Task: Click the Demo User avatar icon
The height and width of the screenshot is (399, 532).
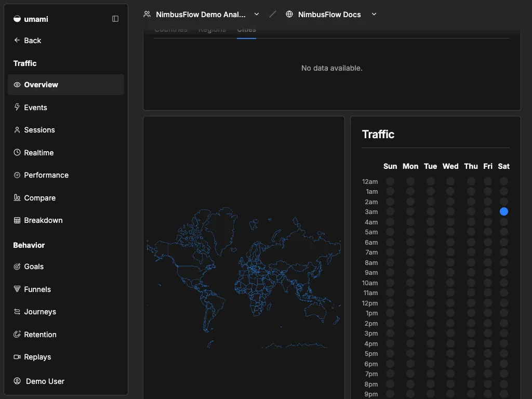Action: (x=17, y=381)
